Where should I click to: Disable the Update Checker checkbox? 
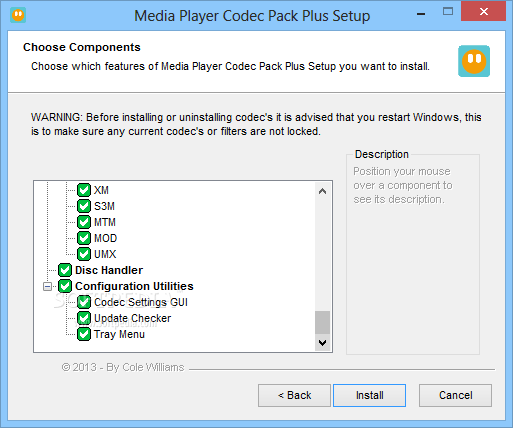[x=84, y=318]
